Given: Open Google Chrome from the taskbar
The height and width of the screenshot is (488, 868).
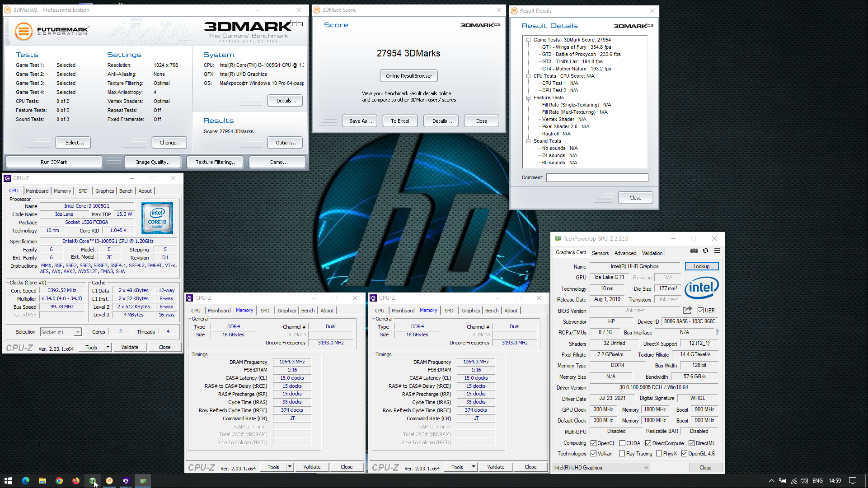Looking at the screenshot, I should (59, 481).
